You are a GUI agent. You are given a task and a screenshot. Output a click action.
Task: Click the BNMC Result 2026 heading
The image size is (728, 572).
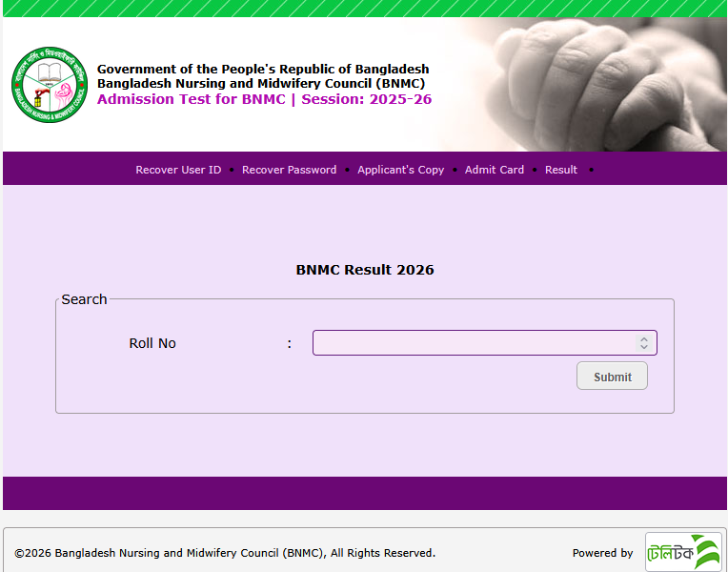pyautogui.click(x=364, y=270)
